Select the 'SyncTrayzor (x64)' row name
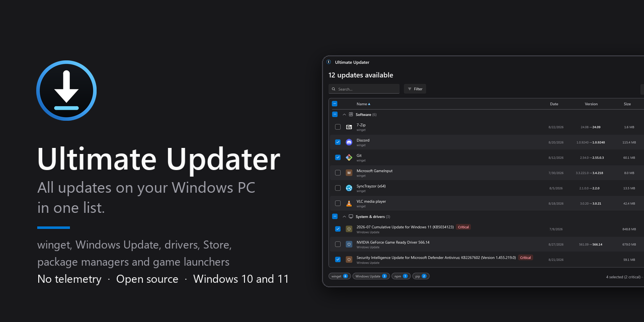The width and height of the screenshot is (644, 322). 371,186
